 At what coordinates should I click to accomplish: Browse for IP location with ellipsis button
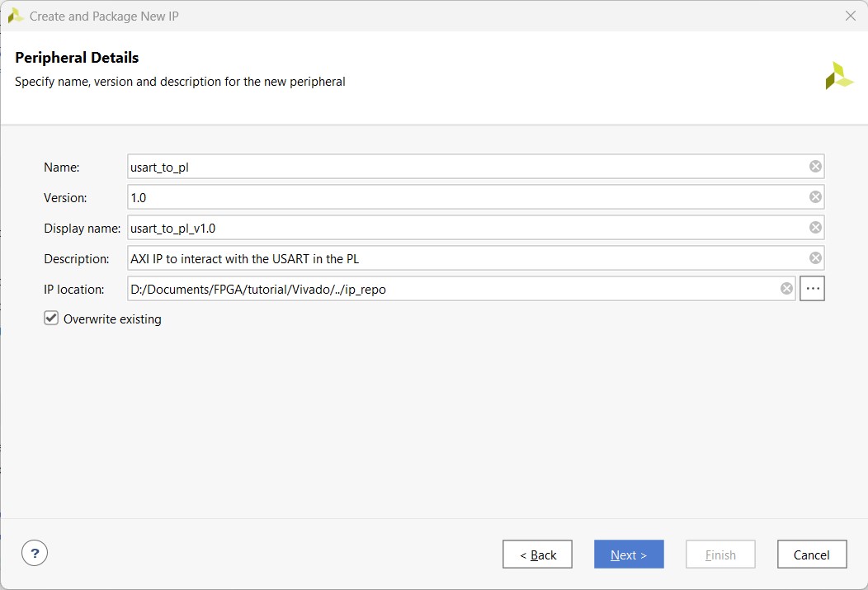[x=813, y=289]
